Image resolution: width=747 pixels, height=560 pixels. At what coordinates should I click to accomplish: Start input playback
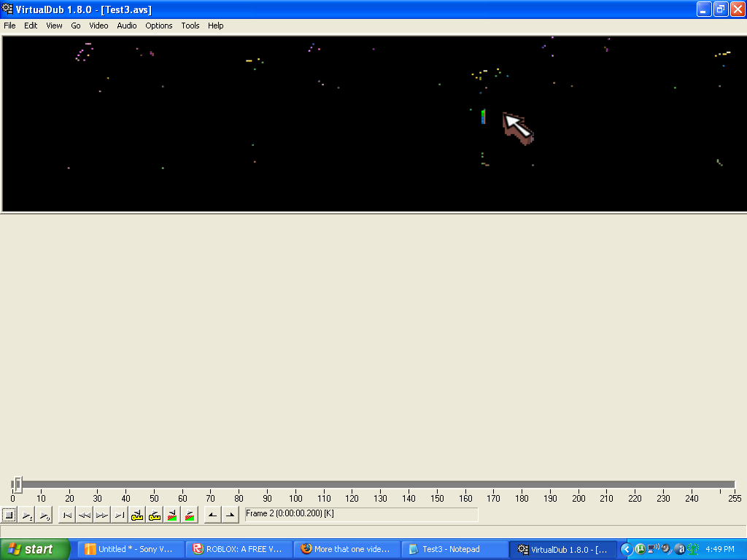[27, 515]
